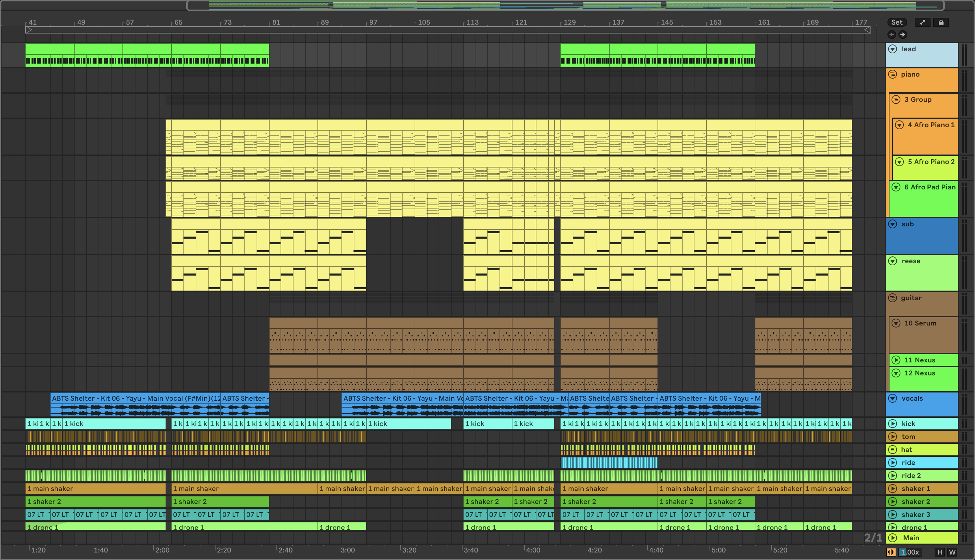975x560 pixels.
Task: Toggle automation mode with the line-node icon
Action: tap(922, 22)
